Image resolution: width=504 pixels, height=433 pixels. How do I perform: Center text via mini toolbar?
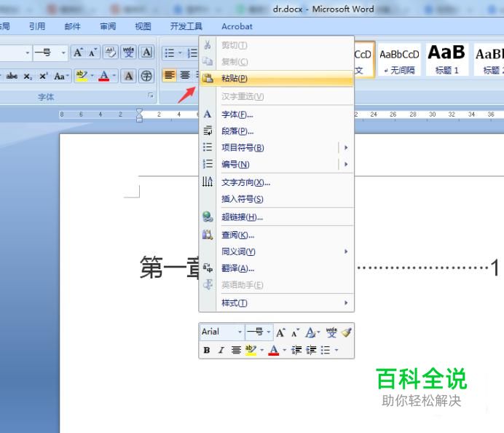click(x=236, y=350)
